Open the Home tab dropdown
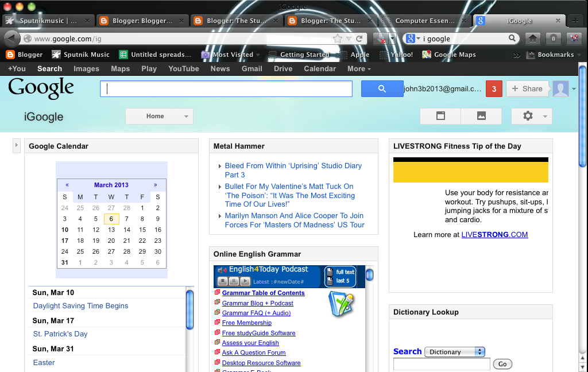588x372 pixels. (x=160, y=116)
